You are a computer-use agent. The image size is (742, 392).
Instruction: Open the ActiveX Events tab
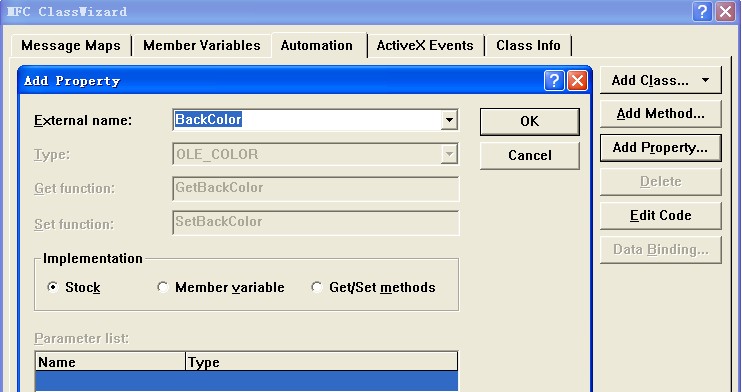pos(425,45)
